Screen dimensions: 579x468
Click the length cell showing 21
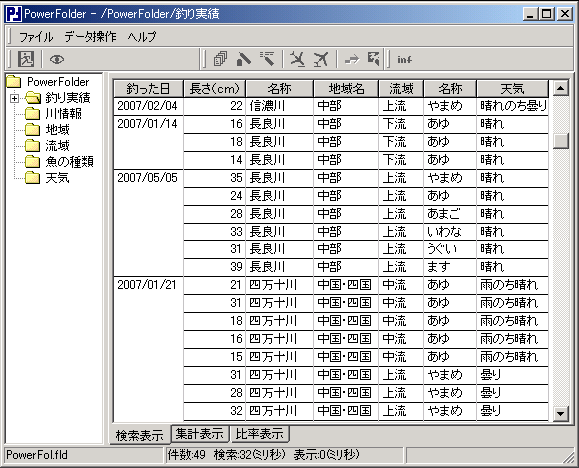(x=215, y=285)
